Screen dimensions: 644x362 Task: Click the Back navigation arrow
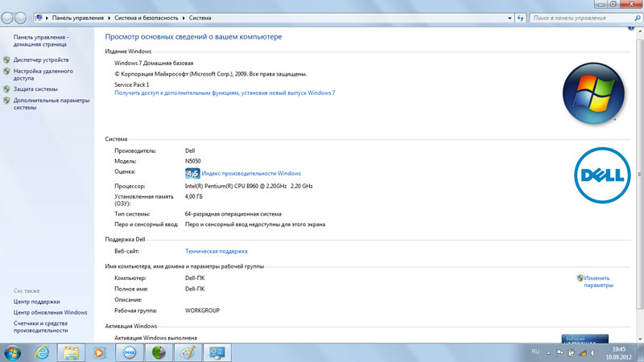point(7,18)
